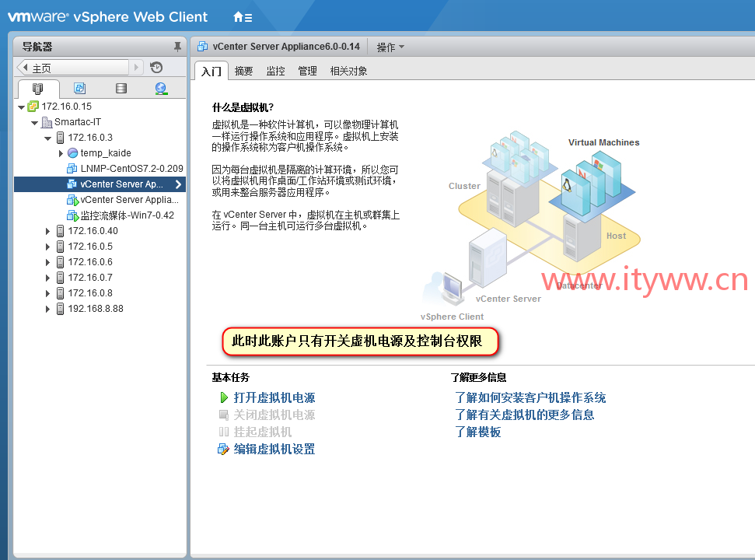The width and height of the screenshot is (755, 560).
Task: Select host 192.168.8.88 label
Action: tap(96, 309)
